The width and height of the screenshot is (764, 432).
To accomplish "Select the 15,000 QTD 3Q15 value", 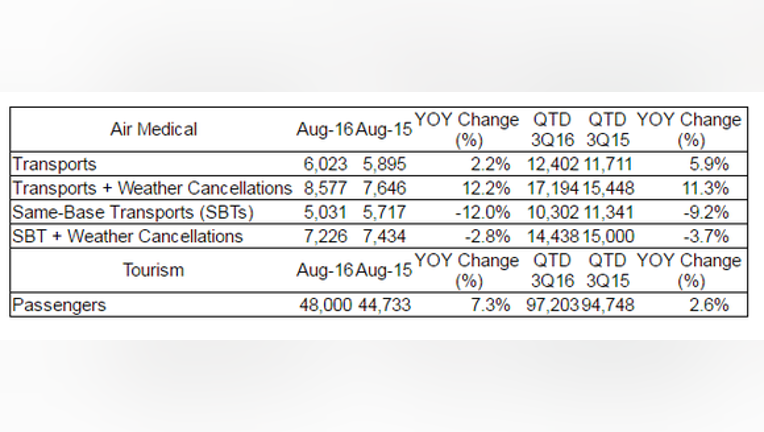I will [x=609, y=236].
